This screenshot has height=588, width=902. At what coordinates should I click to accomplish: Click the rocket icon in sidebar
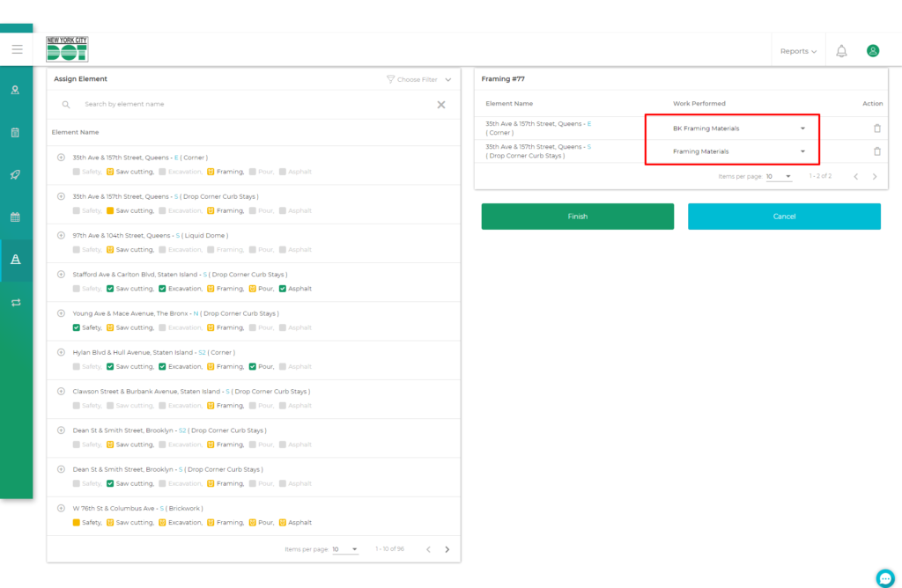[x=16, y=174]
